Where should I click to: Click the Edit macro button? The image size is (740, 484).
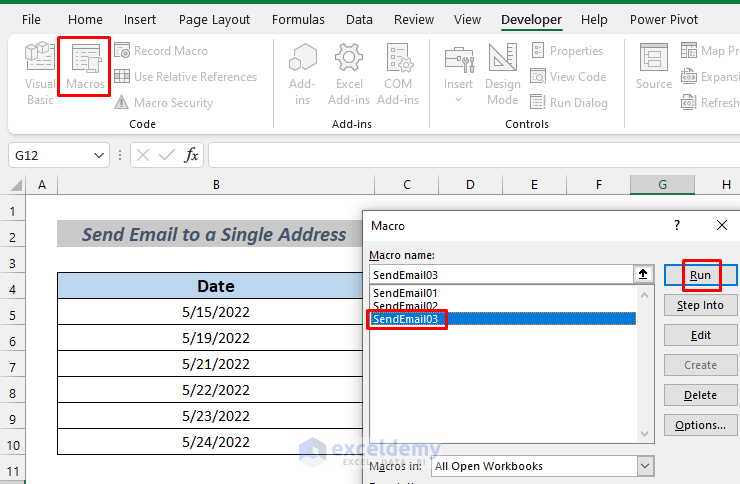tap(700, 335)
